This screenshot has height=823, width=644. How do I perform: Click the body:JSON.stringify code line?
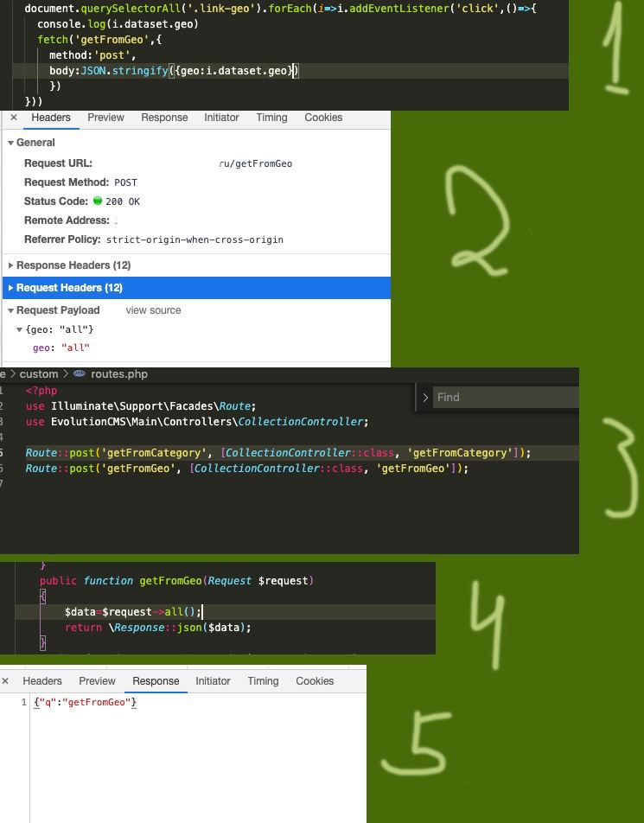174,70
